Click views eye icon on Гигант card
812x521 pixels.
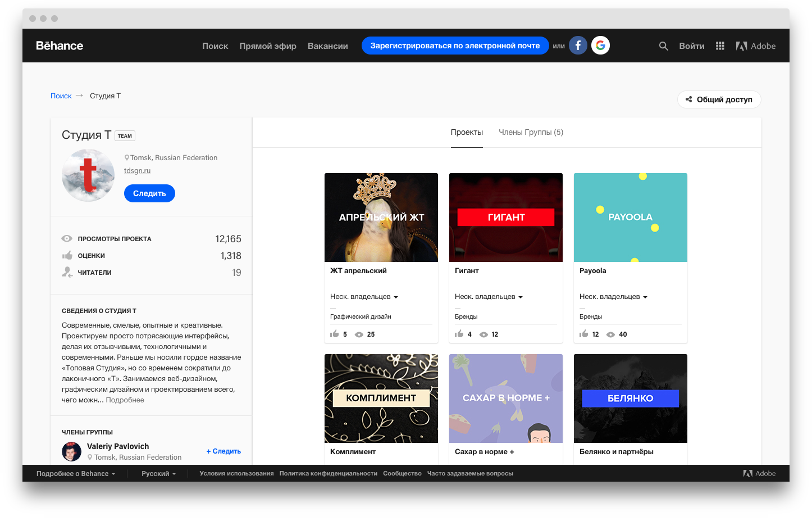pyautogui.click(x=483, y=334)
